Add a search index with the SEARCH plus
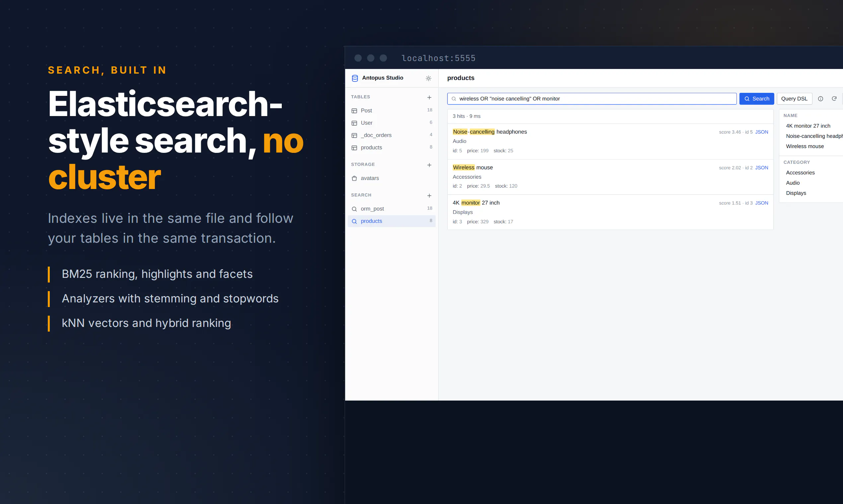The width and height of the screenshot is (843, 504). (x=429, y=195)
